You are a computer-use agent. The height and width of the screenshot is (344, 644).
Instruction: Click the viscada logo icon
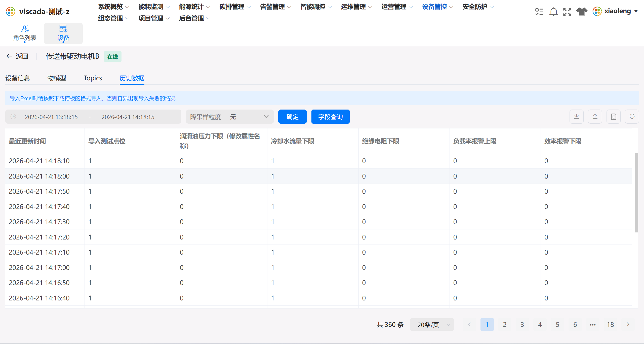[11, 12]
